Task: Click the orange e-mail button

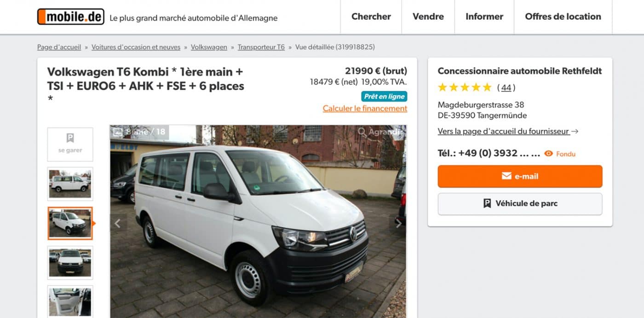Action: tap(520, 176)
